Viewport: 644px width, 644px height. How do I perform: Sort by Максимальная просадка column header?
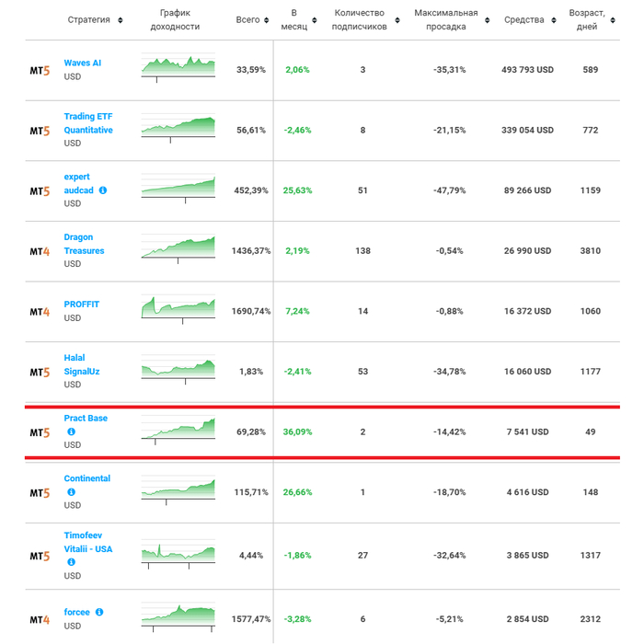click(446, 19)
